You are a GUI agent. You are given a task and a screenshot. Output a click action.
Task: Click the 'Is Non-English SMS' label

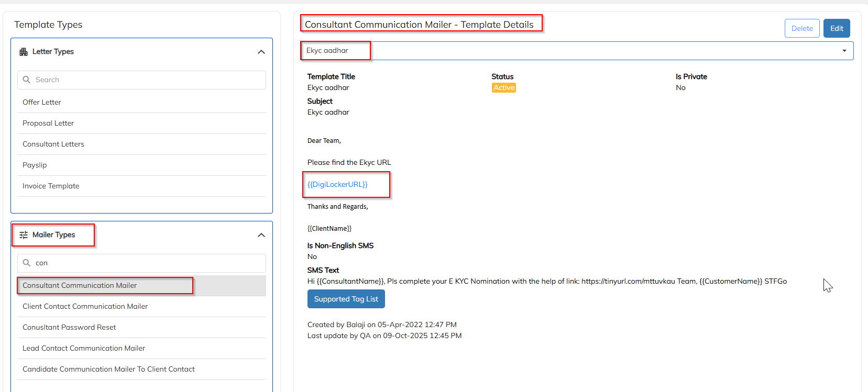[x=340, y=245]
